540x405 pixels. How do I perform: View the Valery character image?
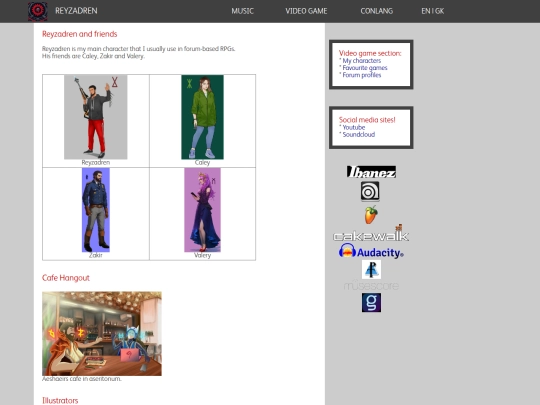click(x=202, y=210)
